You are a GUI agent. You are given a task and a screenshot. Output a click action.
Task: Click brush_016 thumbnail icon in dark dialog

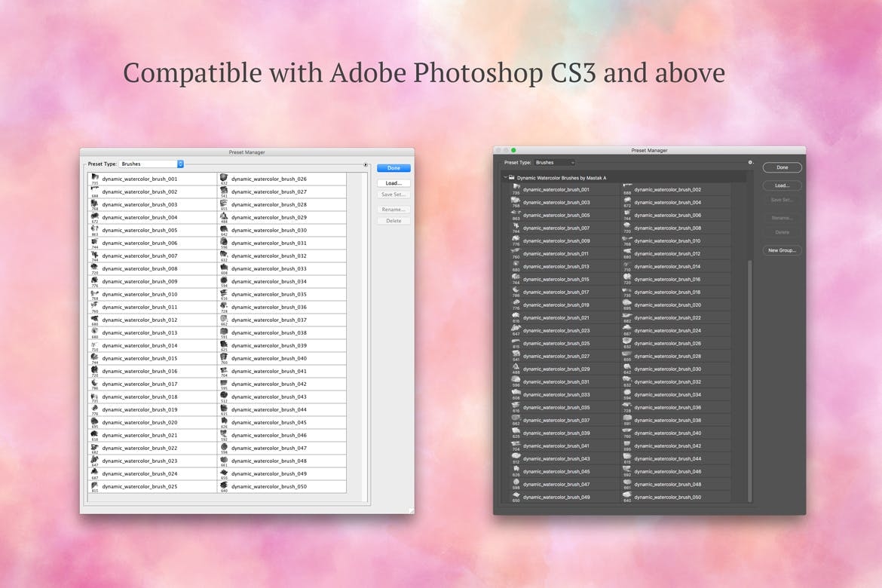pyautogui.click(x=627, y=278)
